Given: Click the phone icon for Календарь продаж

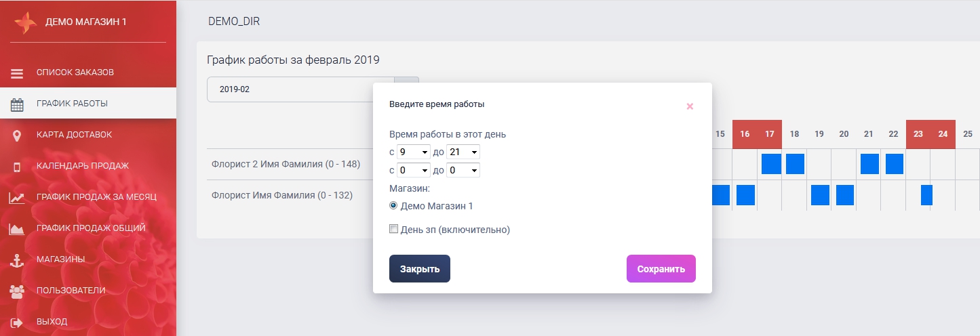Looking at the screenshot, I should point(17,167).
